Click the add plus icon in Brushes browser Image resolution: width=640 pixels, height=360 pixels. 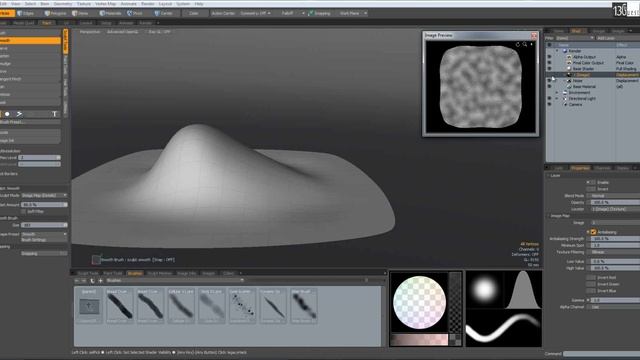coord(100,280)
